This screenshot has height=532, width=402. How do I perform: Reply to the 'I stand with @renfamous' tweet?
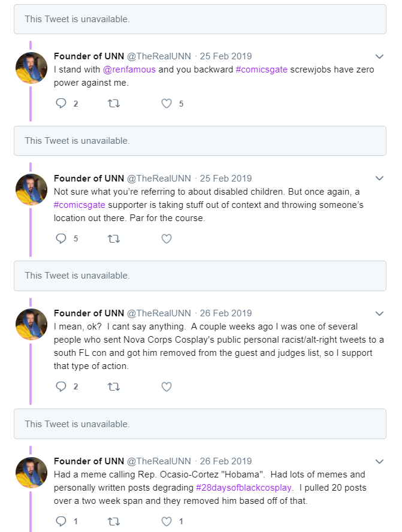click(x=61, y=103)
